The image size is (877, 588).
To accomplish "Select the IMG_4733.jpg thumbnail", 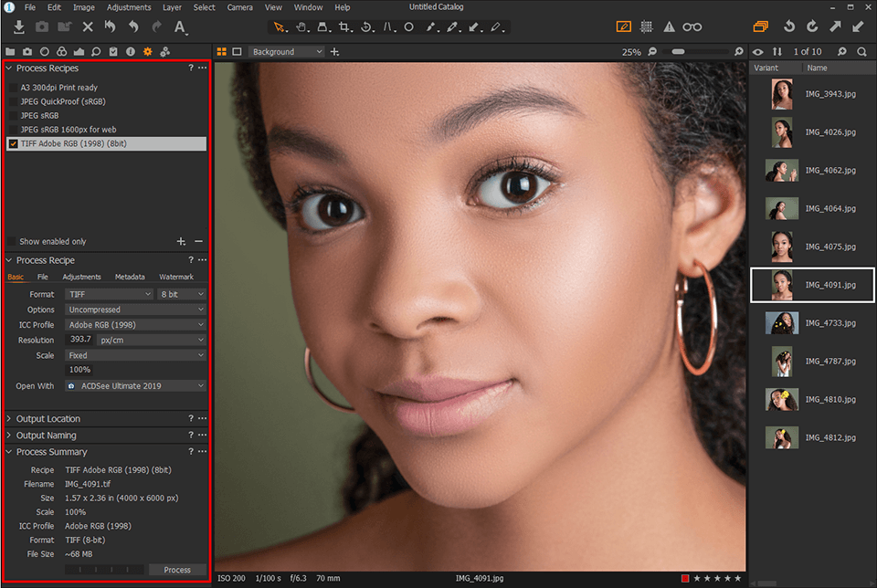I will click(782, 322).
